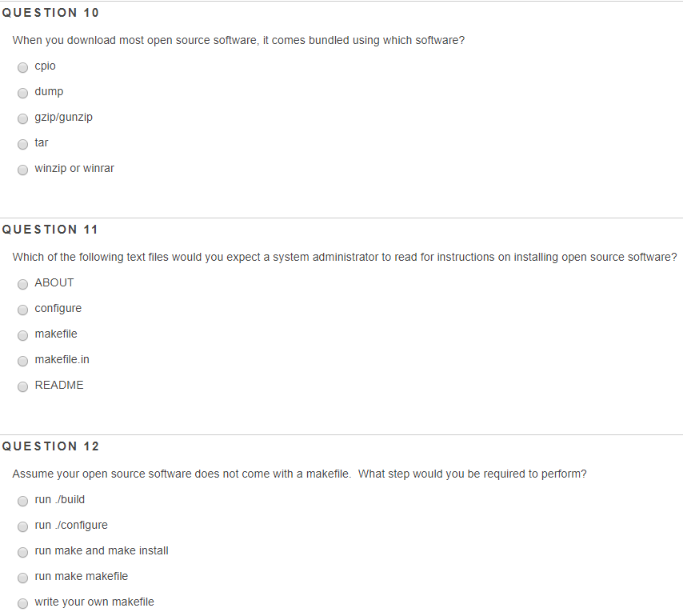
Task: Select write your own makefile
Action: tap(22, 603)
